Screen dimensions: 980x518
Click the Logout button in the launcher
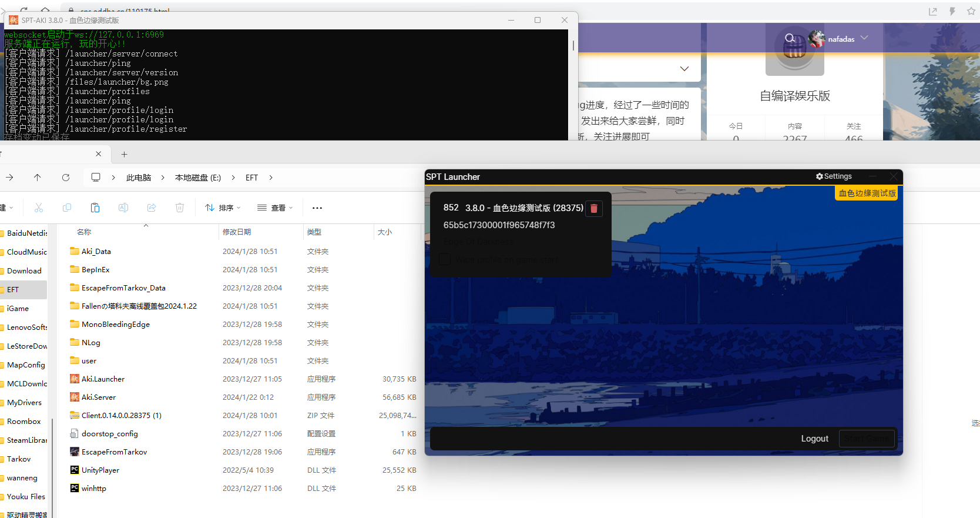(814, 439)
